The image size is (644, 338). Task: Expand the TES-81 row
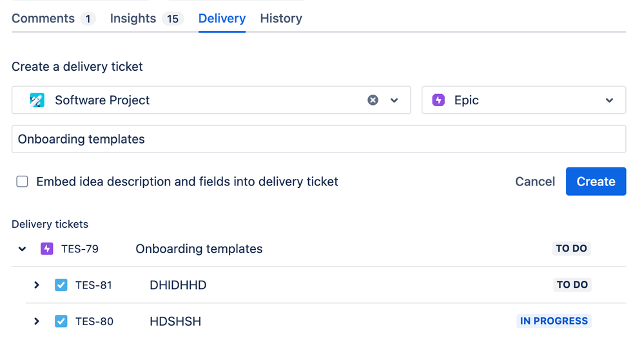pos(37,285)
